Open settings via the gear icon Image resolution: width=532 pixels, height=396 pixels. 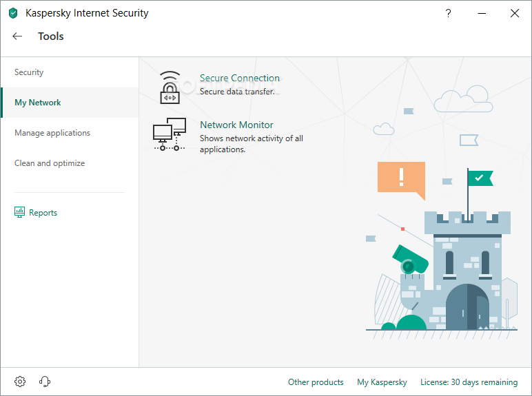coord(20,382)
